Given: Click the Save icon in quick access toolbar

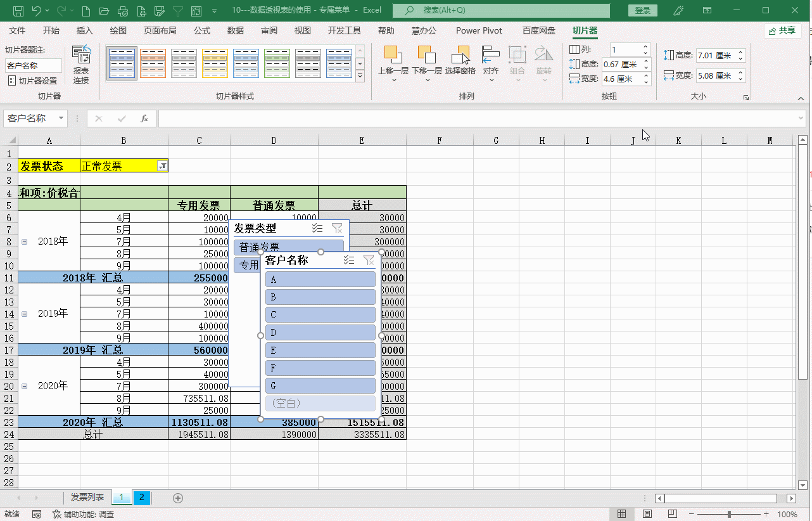Looking at the screenshot, I should point(18,11).
